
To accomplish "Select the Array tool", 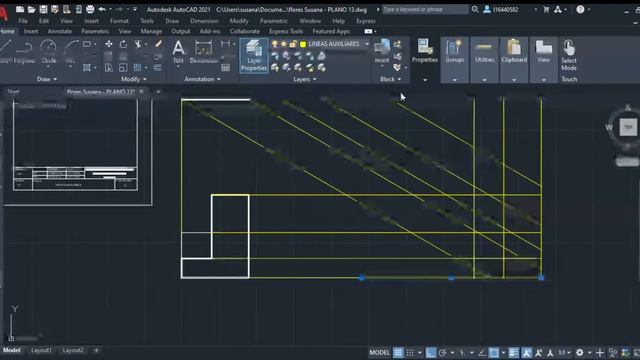I will pyautogui.click(x=137, y=67).
